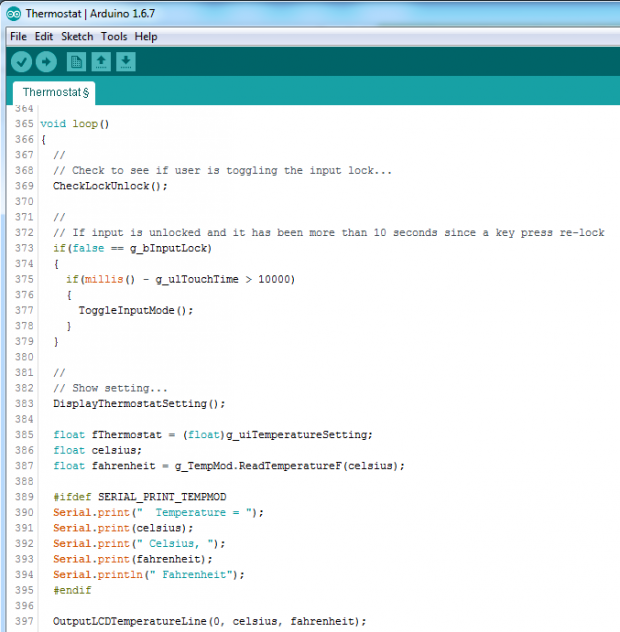Click the 'float fThermostat' declaration line
The image size is (620, 632).
tap(213, 434)
